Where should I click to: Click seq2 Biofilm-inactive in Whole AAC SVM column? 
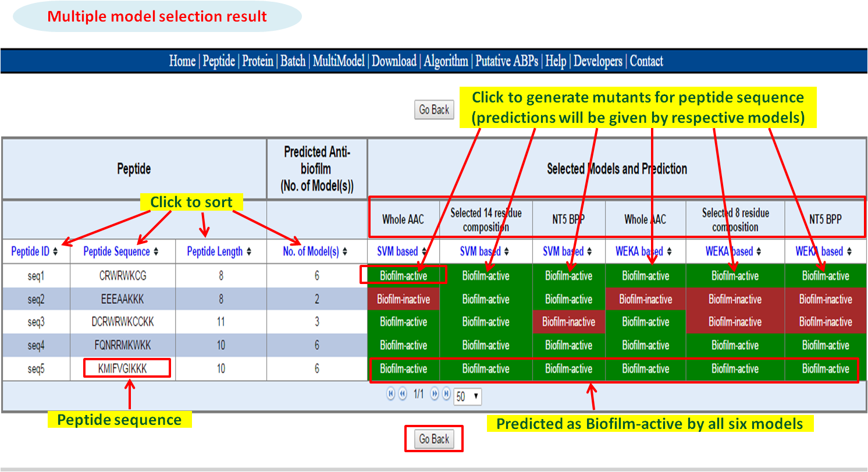coord(403,299)
